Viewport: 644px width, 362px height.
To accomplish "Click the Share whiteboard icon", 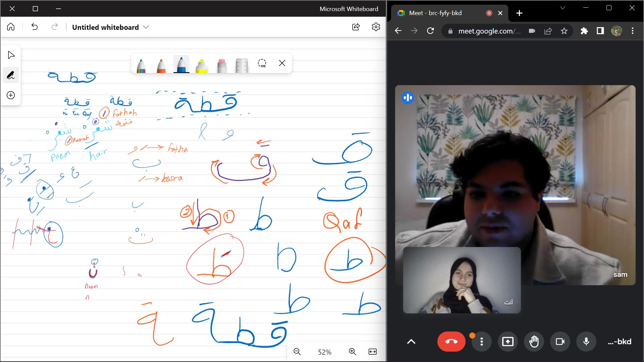I will [356, 27].
